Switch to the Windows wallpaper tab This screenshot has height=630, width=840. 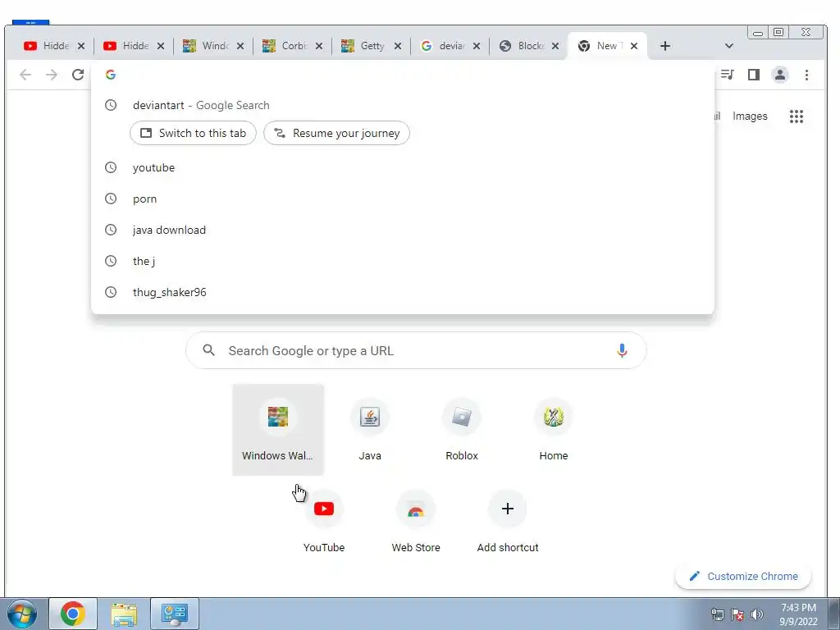tap(212, 46)
